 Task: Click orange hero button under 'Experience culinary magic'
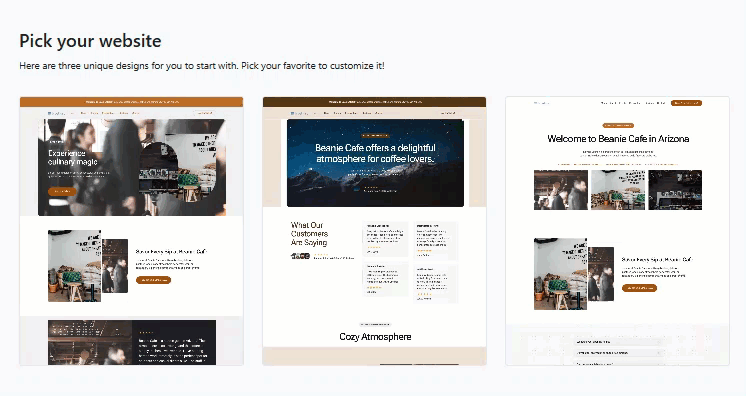click(x=62, y=191)
